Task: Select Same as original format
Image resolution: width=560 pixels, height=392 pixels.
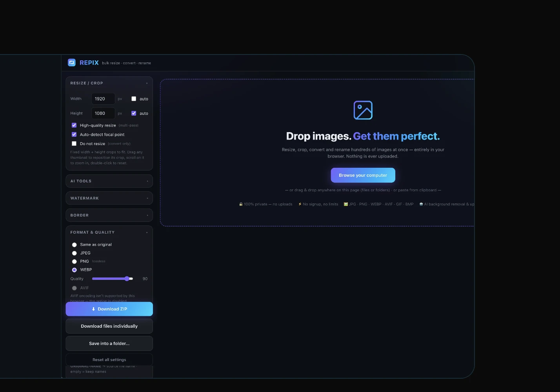Action: (x=75, y=245)
